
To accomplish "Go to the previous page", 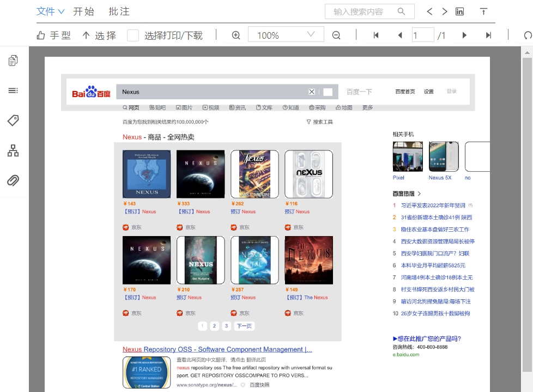I will pos(400,35).
